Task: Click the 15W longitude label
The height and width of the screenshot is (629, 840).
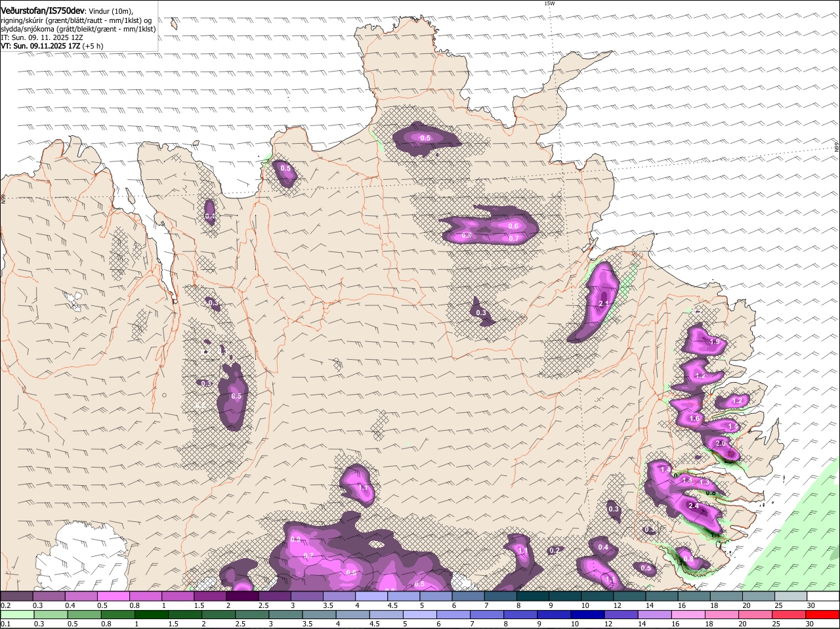Action: pyautogui.click(x=549, y=3)
